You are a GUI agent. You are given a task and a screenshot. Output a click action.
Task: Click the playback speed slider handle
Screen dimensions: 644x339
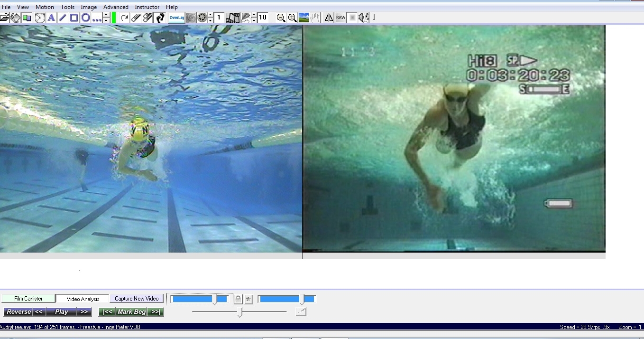240,312
